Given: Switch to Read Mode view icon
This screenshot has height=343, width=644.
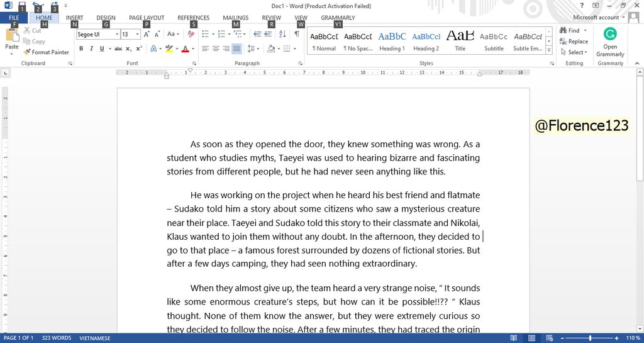Looking at the screenshot, I should [x=513, y=338].
